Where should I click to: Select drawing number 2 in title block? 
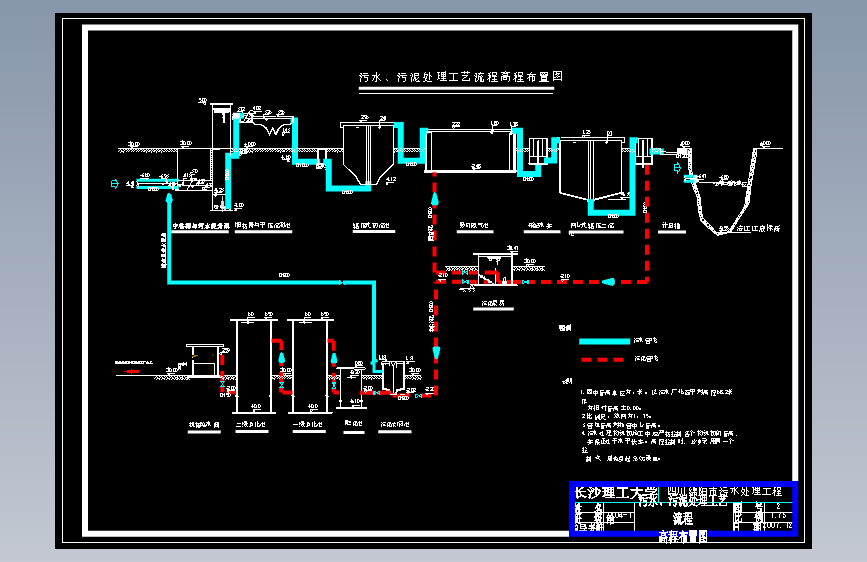[779, 506]
